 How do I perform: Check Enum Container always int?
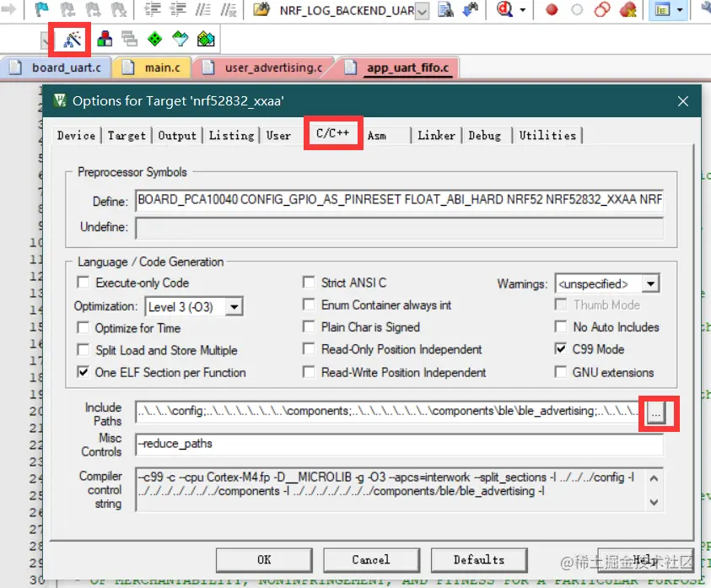(309, 305)
